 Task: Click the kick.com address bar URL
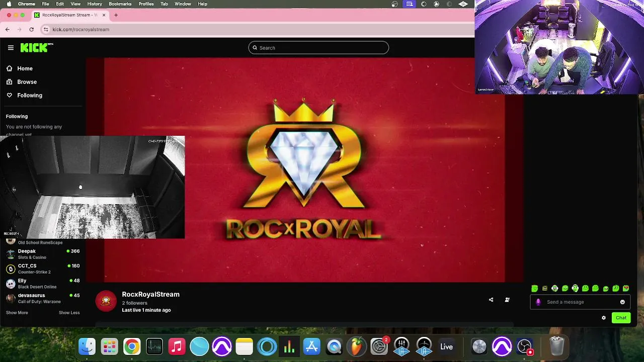(x=80, y=29)
